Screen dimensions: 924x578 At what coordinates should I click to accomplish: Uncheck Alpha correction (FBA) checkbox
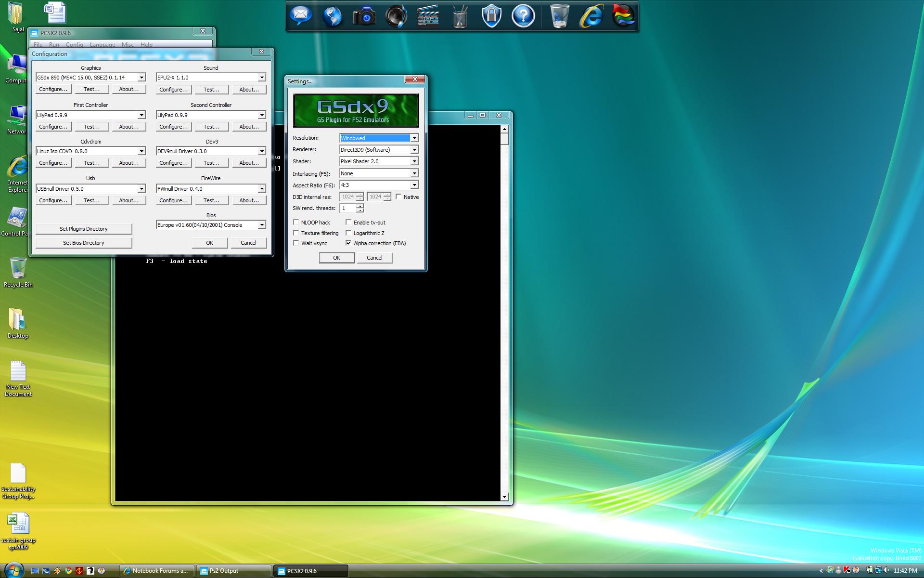[348, 243]
